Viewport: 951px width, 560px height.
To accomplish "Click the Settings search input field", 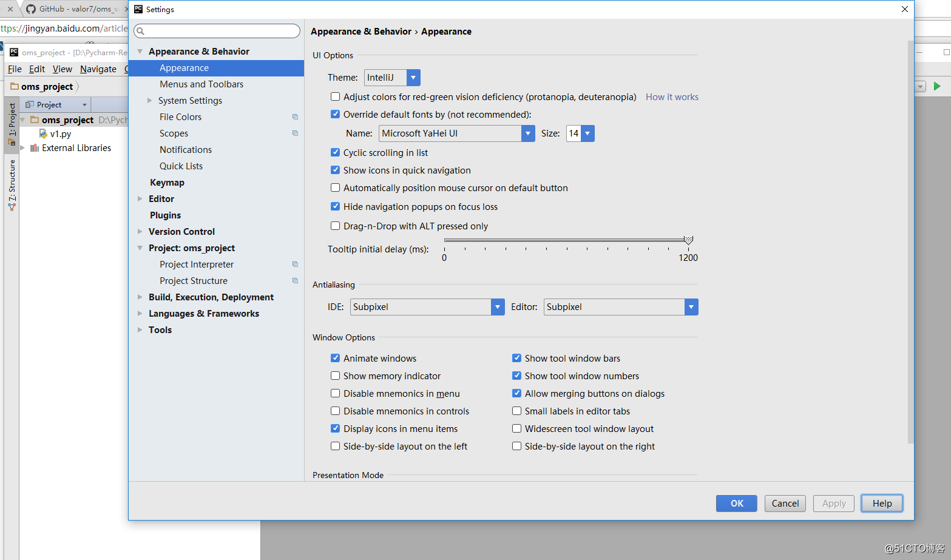I will tap(217, 31).
